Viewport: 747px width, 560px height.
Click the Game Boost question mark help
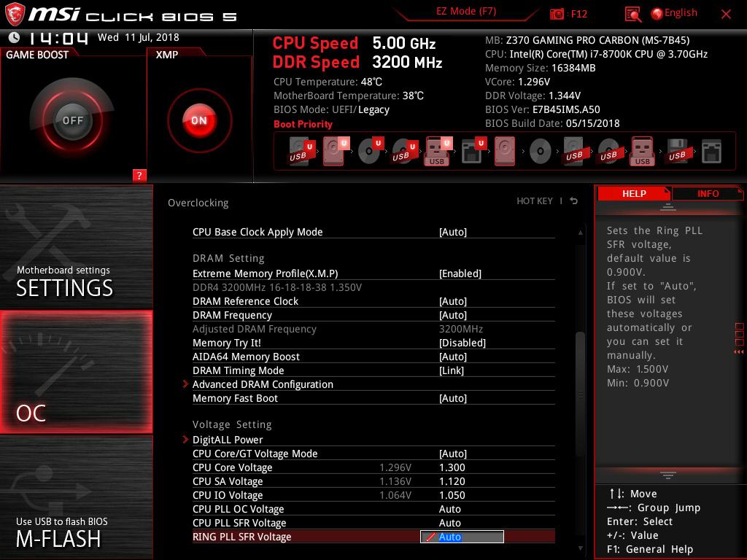tap(139, 175)
